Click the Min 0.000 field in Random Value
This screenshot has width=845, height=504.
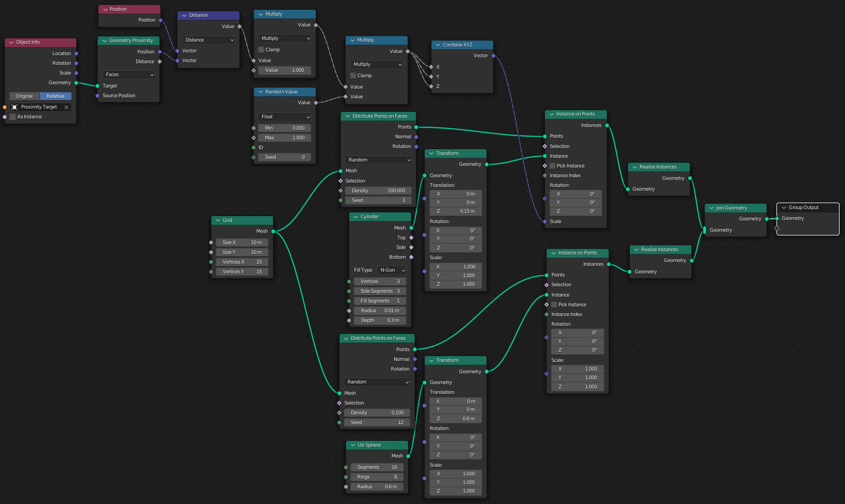(284, 128)
